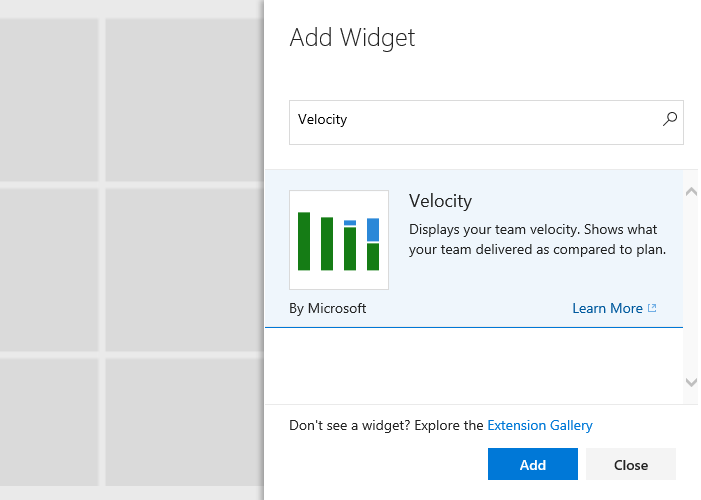Click the Velocity widget description text
The height and width of the screenshot is (500, 701).
point(537,239)
